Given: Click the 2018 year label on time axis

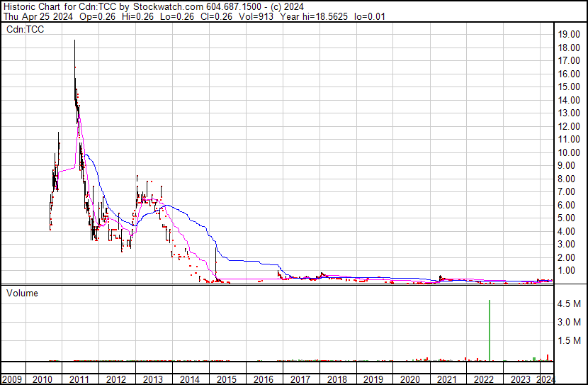Looking at the screenshot, I should (337, 379).
